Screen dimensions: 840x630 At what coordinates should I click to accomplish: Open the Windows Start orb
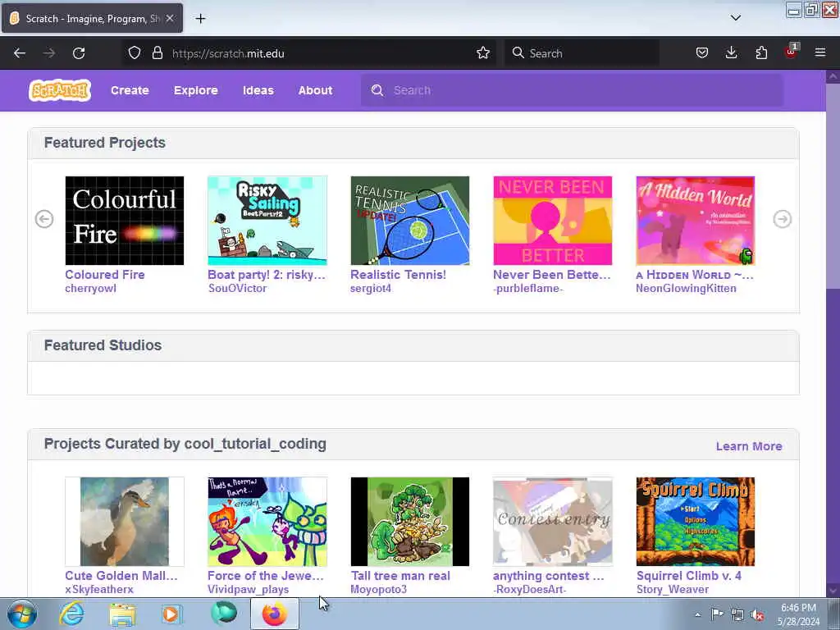(22, 614)
